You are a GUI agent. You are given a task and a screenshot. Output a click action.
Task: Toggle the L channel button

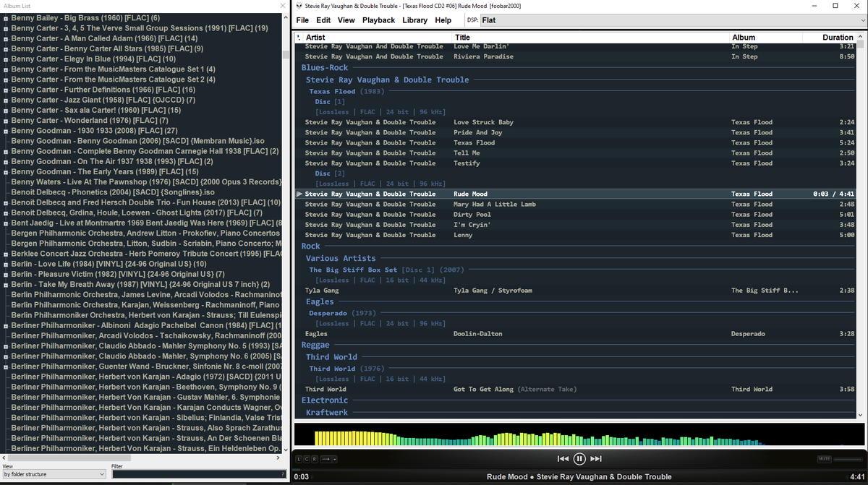click(299, 459)
